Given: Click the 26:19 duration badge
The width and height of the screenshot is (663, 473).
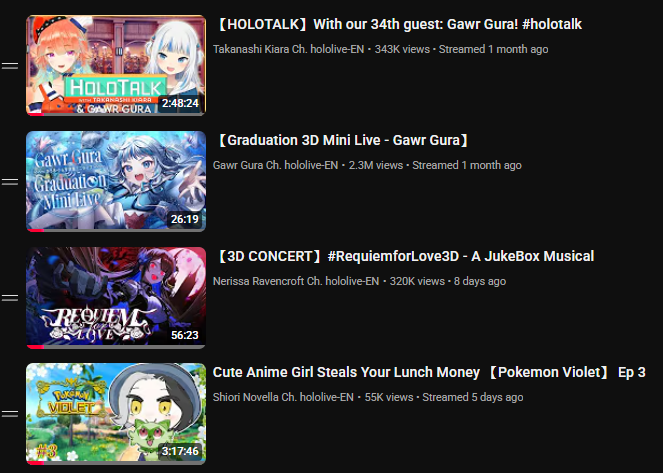Looking at the screenshot, I should 184,219.
